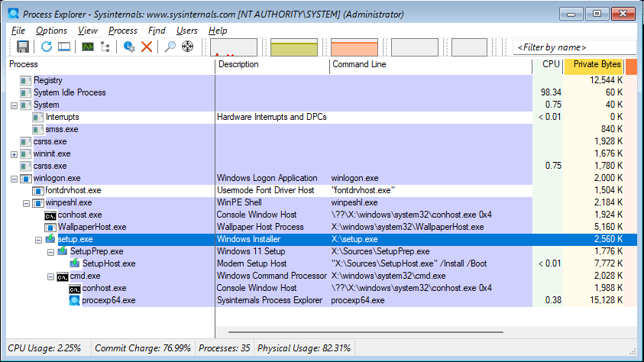Image resolution: width=644 pixels, height=362 pixels.
Task: Click the Find Handle or DLL magnifier
Action: click(170, 47)
